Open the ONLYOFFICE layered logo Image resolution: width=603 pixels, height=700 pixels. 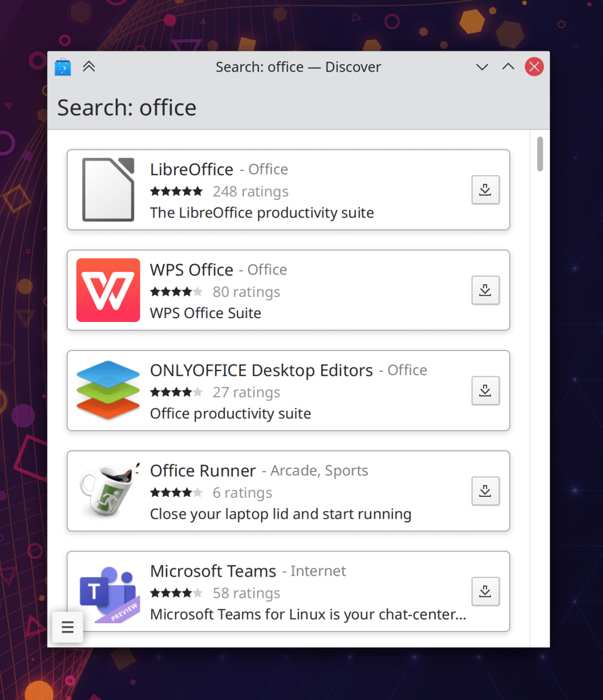(x=108, y=391)
